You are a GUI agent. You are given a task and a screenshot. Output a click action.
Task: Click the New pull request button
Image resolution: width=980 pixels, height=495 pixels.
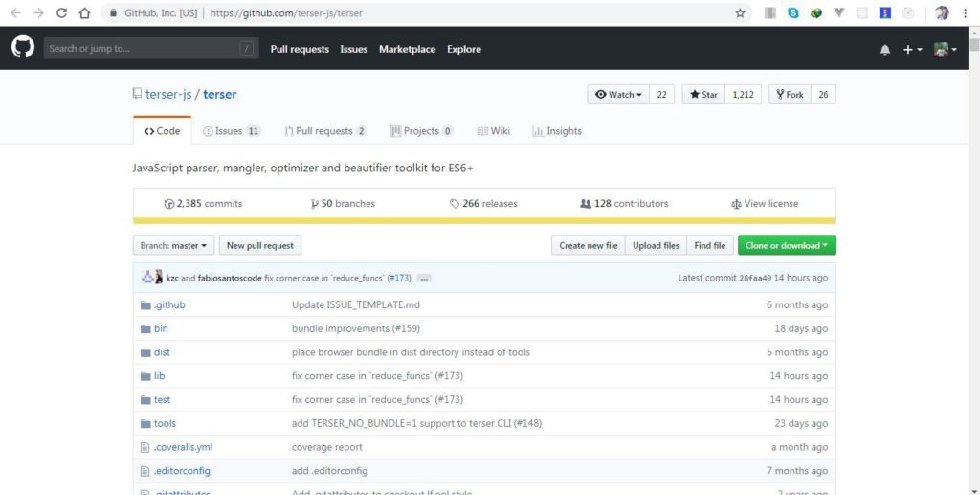click(260, 246)
